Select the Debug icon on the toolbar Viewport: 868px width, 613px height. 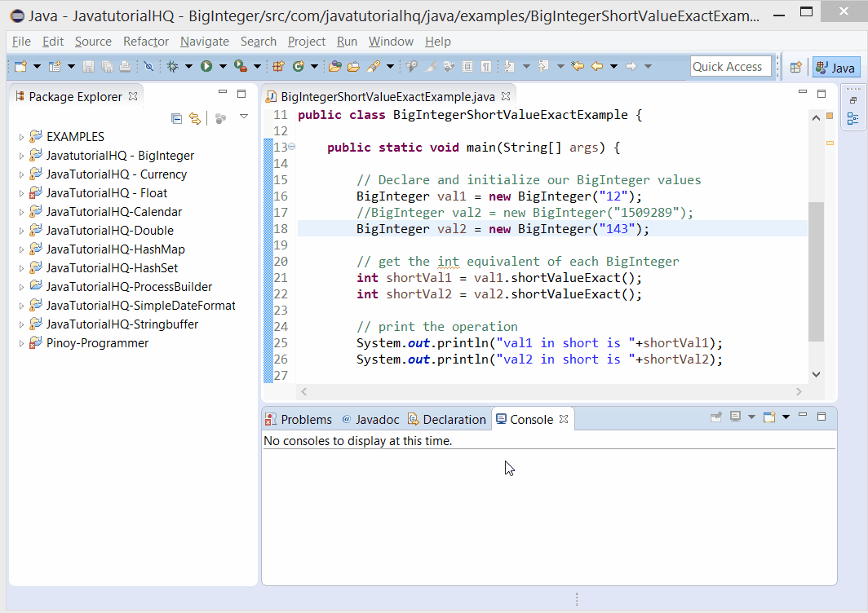tap(172, 67)
